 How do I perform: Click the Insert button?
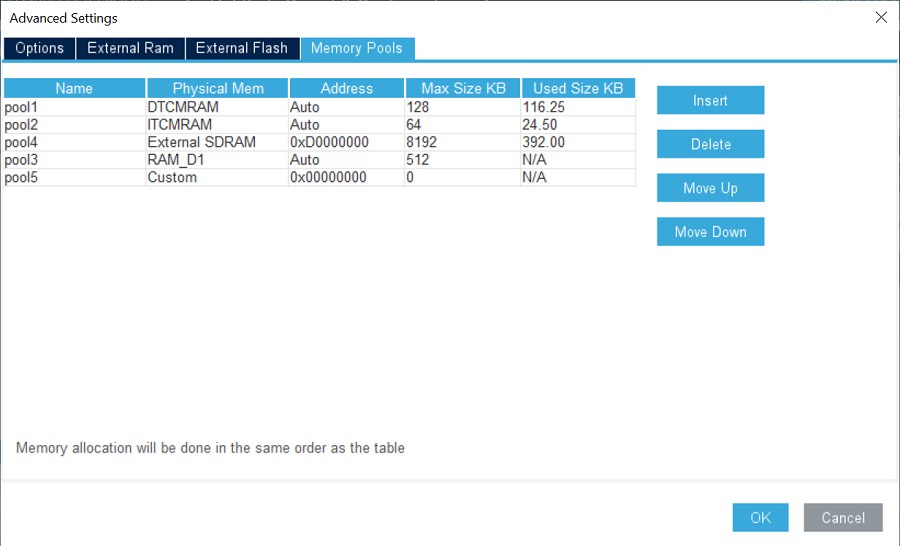(x=710, y=100)
